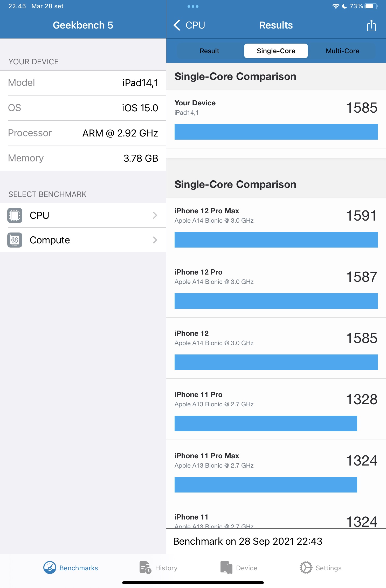Select the Single-Core segment
Viewport: 386px width, 588px height.
pyautogui.click(x=276, y=51)
